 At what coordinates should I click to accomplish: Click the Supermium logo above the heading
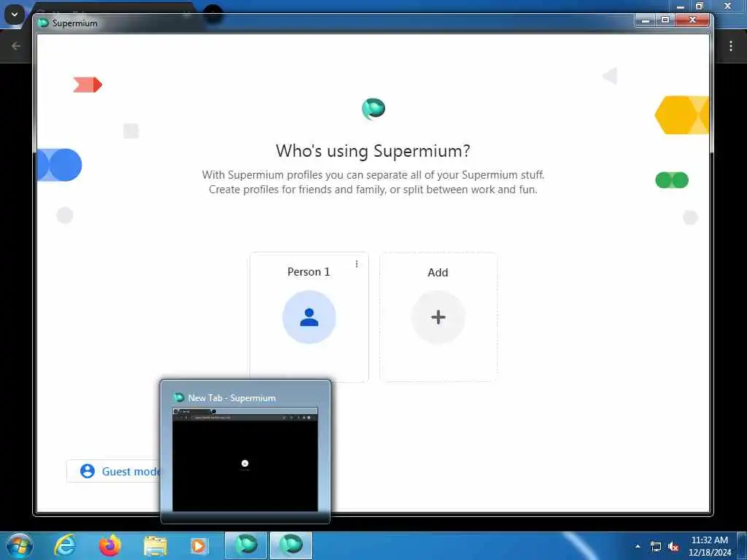point(373,109)
